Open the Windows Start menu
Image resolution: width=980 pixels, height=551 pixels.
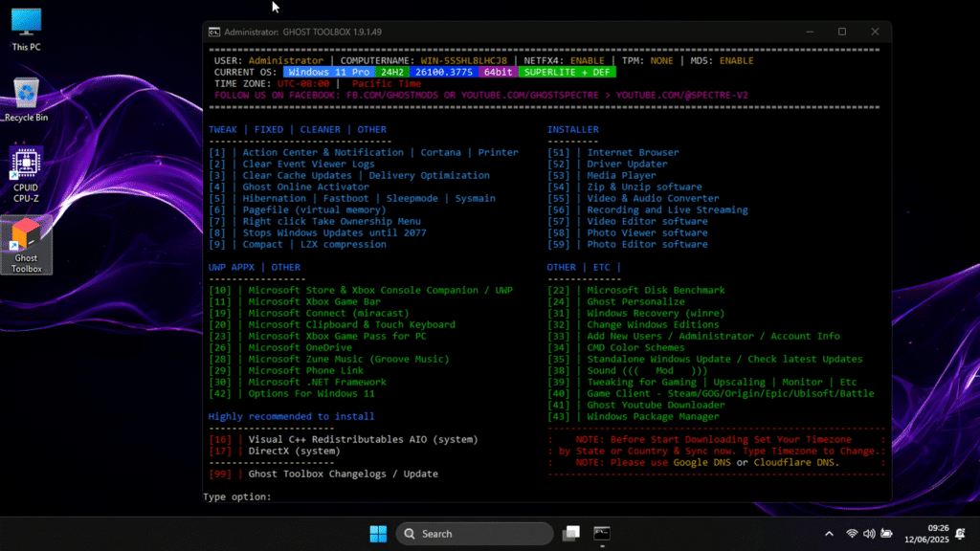coord(378,534)
